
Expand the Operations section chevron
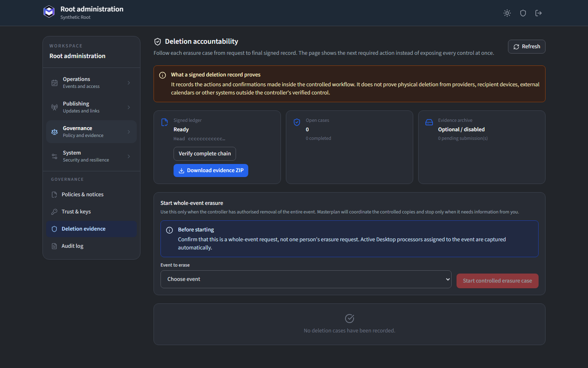[129, 83]
